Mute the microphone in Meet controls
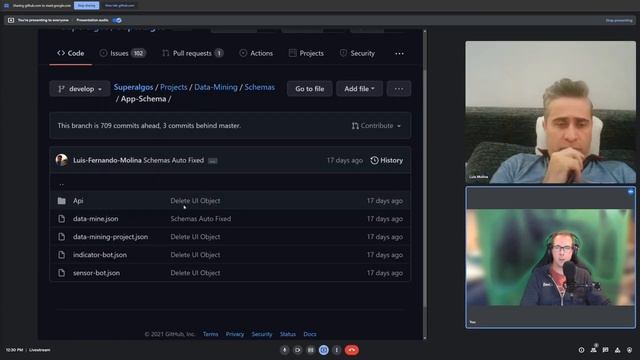 [284, 350]
